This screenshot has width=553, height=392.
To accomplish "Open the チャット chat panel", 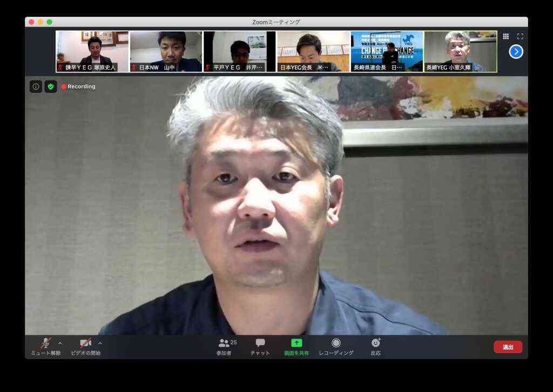I will 260,347.
